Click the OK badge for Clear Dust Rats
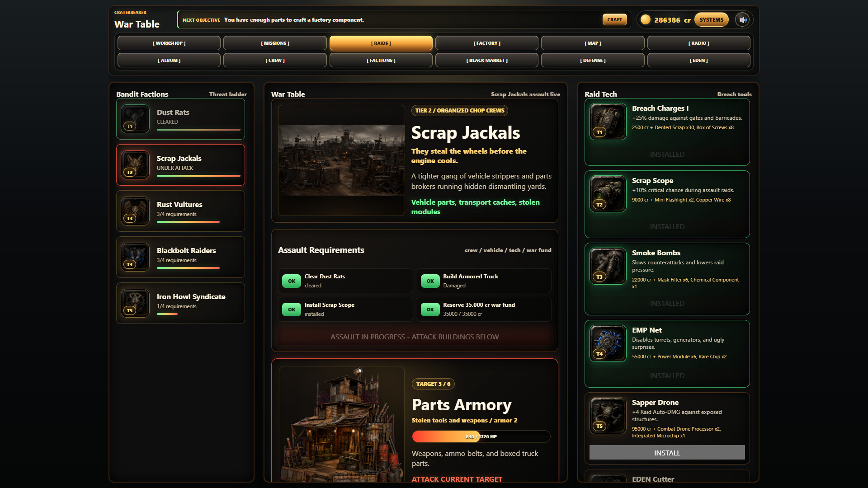The width and height of the screenshot is (868, 488). [292, 281]
